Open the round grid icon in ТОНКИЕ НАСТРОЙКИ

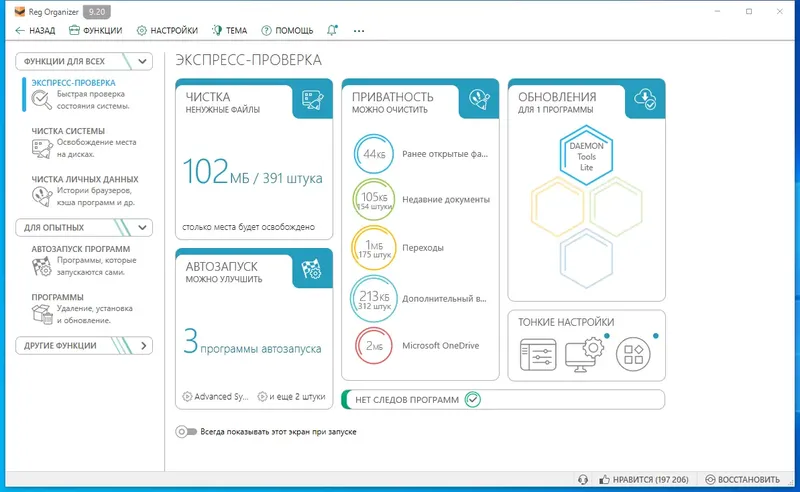click(633, 354)
